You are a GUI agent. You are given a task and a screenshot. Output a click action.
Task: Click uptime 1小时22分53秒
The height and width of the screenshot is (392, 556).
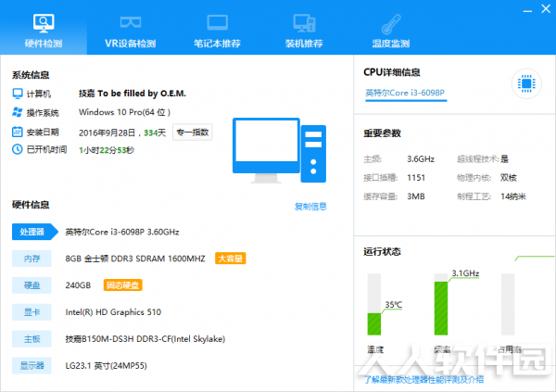107,150
